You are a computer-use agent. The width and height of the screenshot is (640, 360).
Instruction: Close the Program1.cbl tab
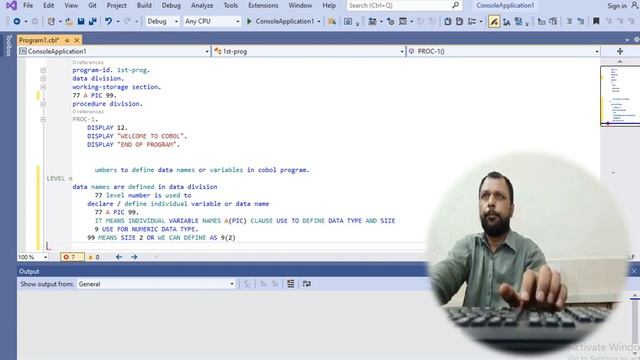coord(76,40)
